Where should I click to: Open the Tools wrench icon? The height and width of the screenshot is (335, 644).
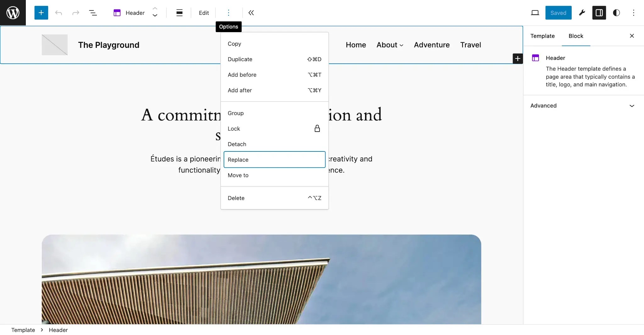pos(582,13)
